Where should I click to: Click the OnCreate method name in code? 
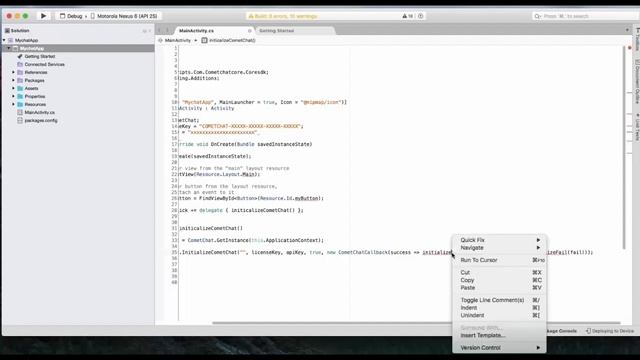pyautogui.click(x=222, y=144)
